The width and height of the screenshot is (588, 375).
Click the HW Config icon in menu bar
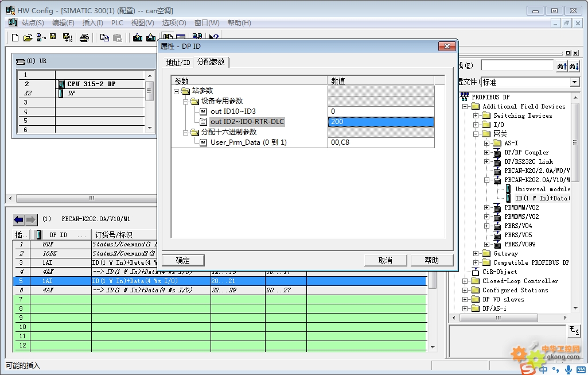click(x=13, y=22)
